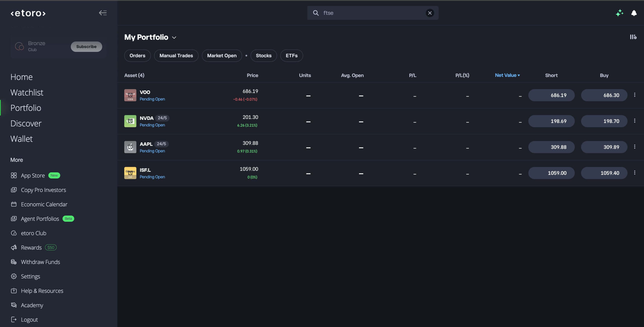
Task: Open VOO row more-options menu
Action: click(635, 95)
